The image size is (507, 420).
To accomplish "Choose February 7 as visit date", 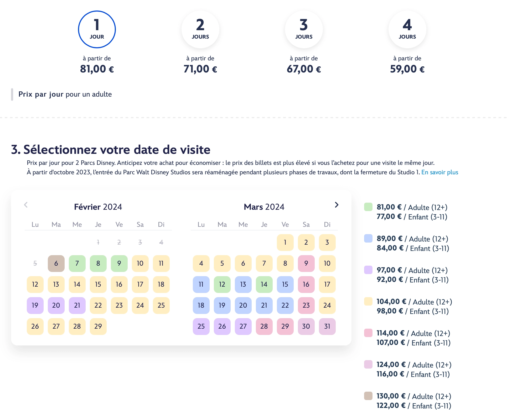I will (x=77, y=263).
